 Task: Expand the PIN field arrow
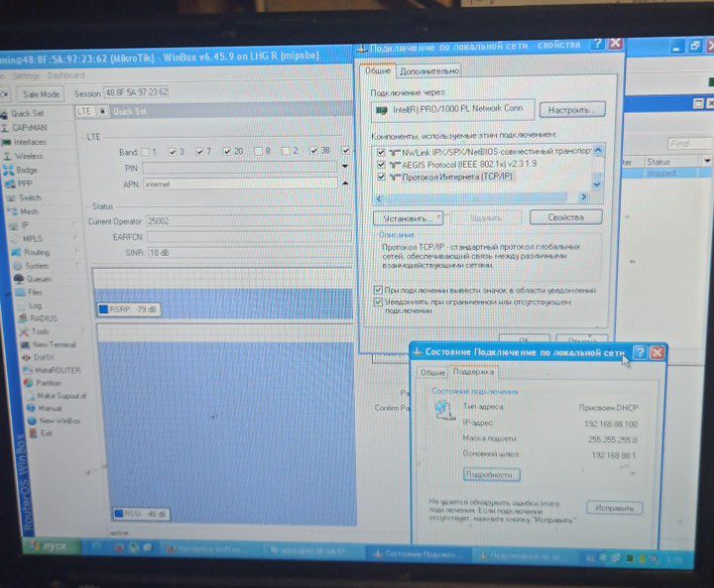[x=345, y=167]
